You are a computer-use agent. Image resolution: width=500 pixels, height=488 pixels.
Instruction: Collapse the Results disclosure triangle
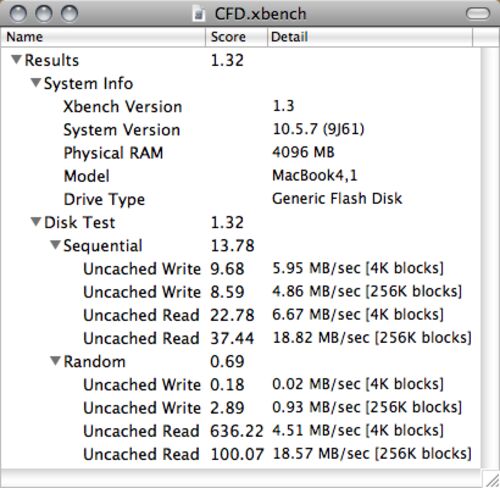[16, 60]
